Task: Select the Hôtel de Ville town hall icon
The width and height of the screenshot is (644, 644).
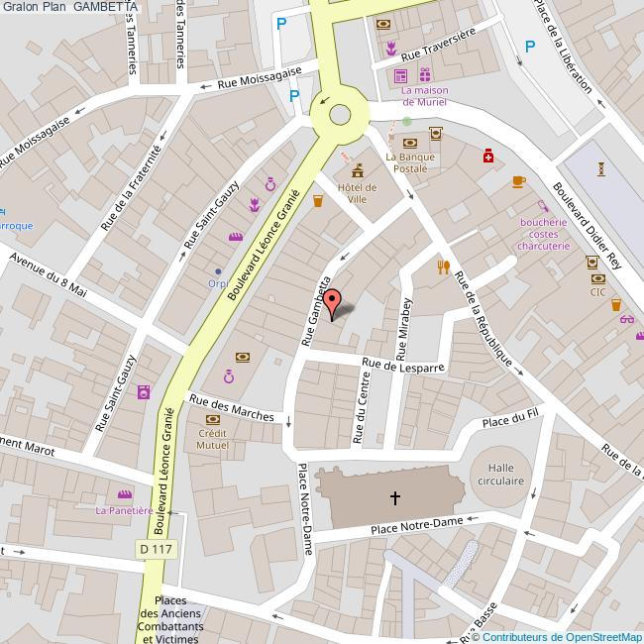Action: click(358, 169)
